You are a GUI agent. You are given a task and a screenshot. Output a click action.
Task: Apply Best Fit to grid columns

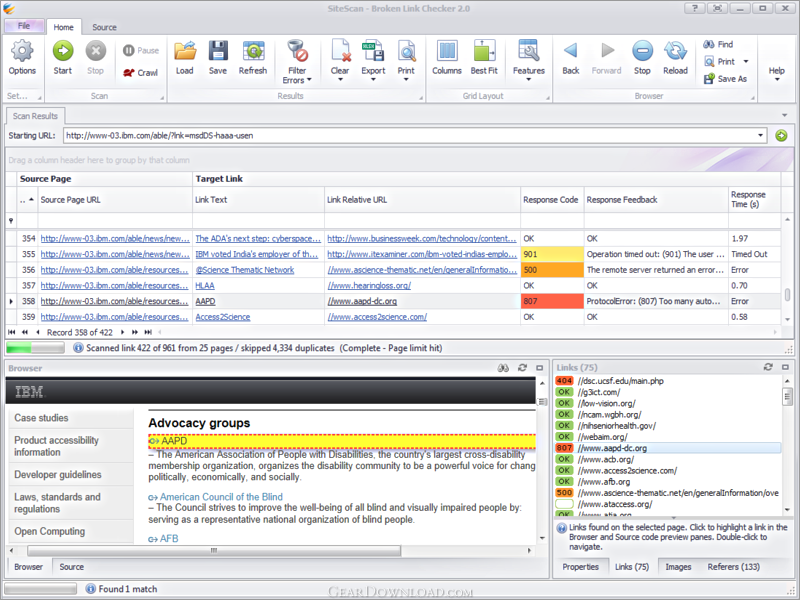point(484,58)
